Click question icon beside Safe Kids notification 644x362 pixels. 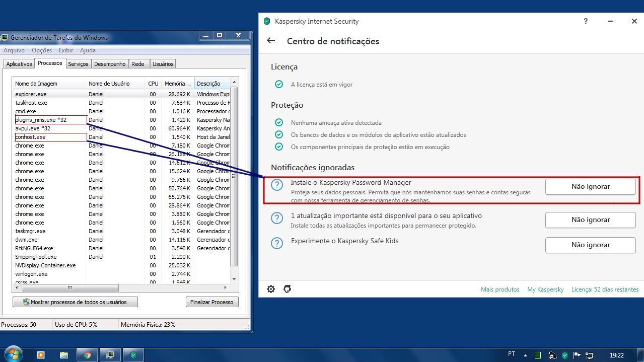click(277, 243)
